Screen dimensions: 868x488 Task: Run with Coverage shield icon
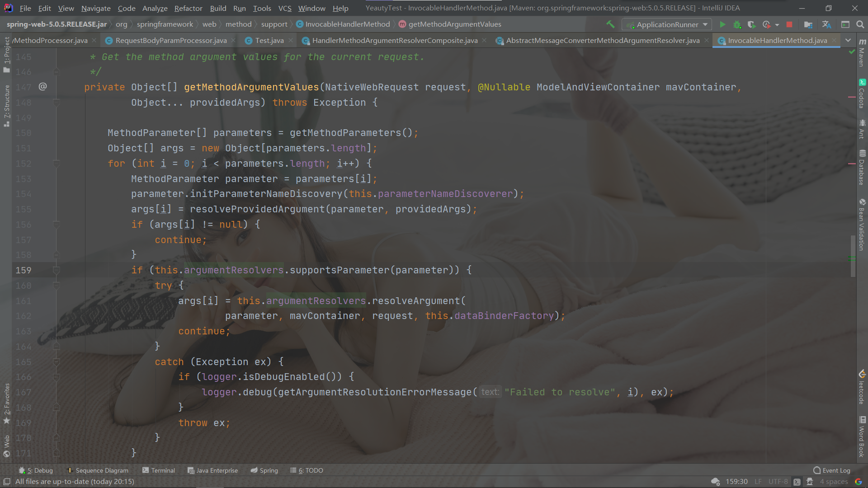point(751,24)
